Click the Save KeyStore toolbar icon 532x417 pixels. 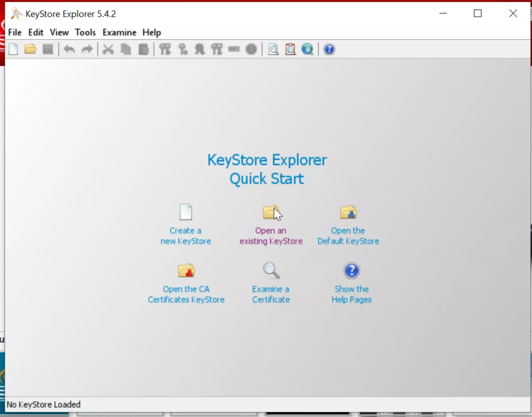pos(48,49)
